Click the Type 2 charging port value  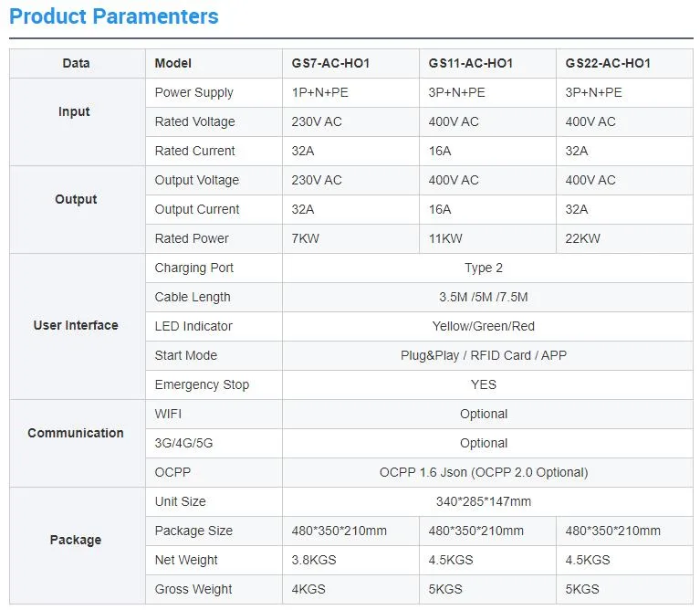(x=484, y=268)
